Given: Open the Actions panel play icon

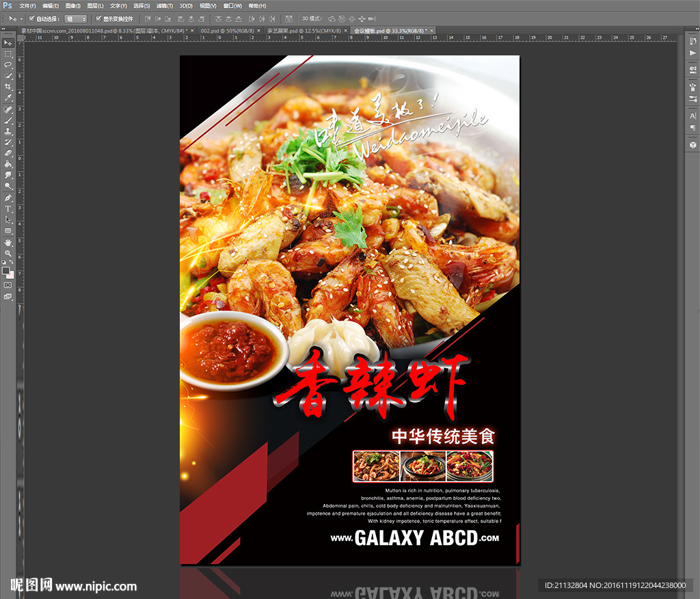Looking at the screenshot, I should click(x=693, y=53).
